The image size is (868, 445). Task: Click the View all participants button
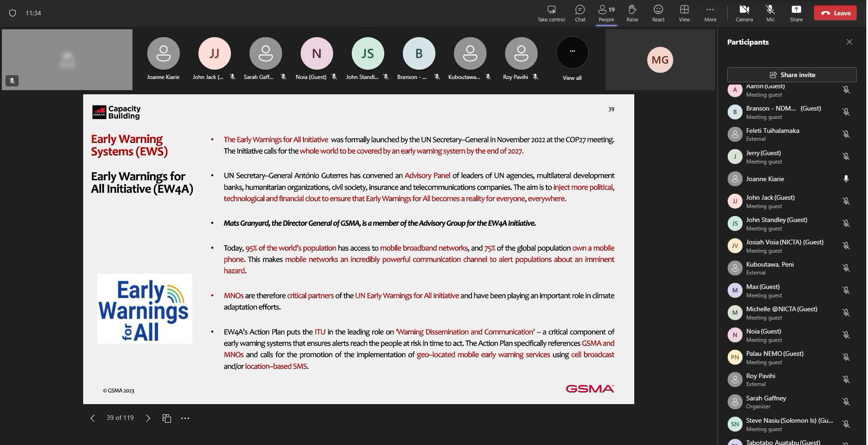(x=572, y=59)
